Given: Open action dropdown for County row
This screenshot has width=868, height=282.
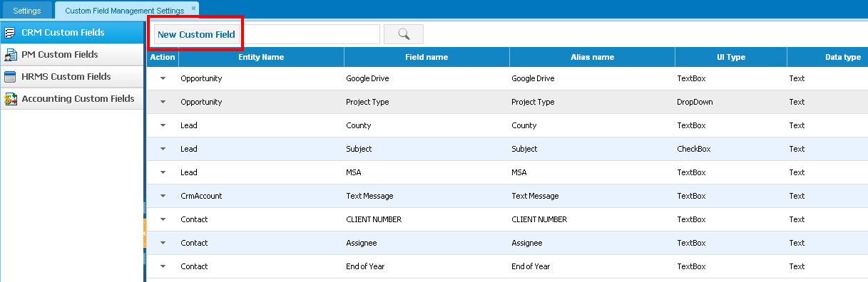Looking at the screenshot, I should point(163,125).
